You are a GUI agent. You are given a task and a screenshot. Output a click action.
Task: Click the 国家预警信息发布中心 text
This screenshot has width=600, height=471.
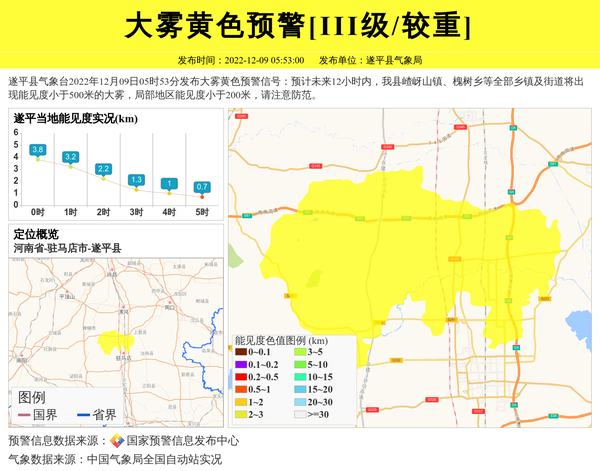pyautogui.click(x=183, y=441)
